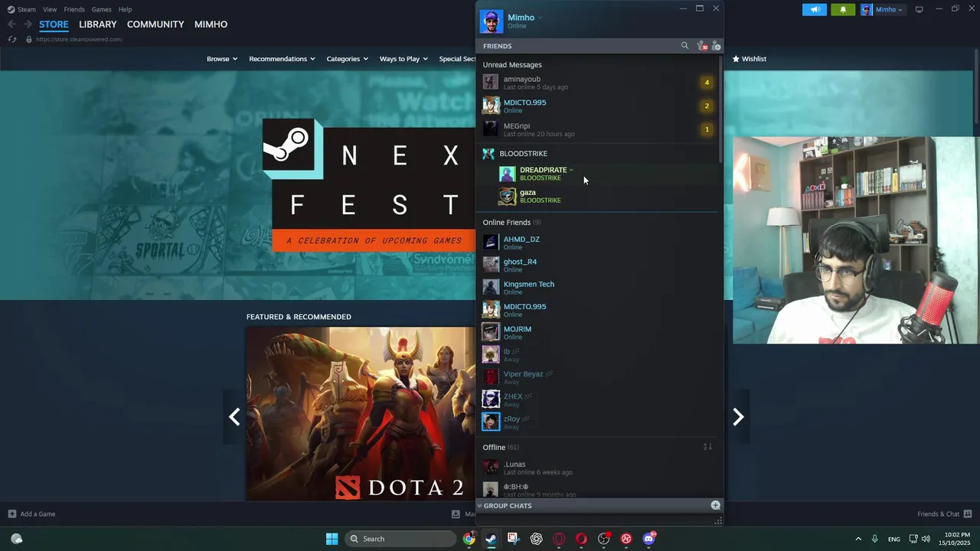Open the Dota 2 featured thumbnail

[x=361, y=414]
